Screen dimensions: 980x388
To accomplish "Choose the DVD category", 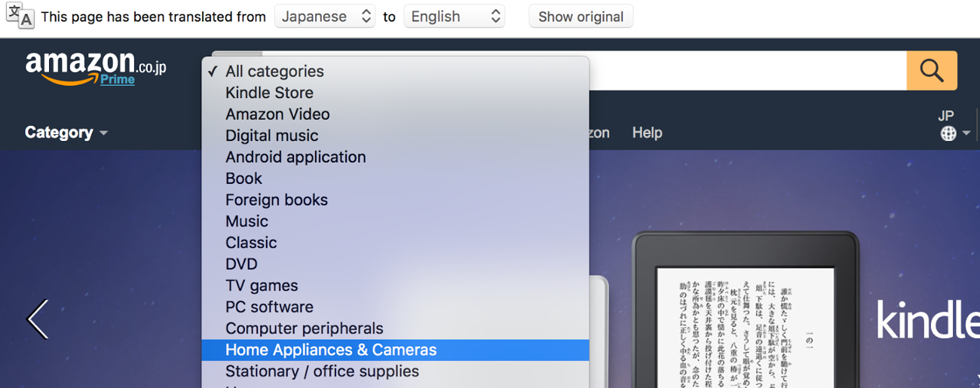I will (395, 264).
